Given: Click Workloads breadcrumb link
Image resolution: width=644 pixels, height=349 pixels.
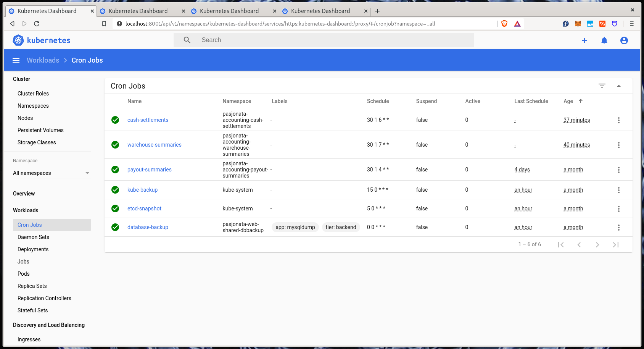Looking at the screenshot, I should (43, 60).
